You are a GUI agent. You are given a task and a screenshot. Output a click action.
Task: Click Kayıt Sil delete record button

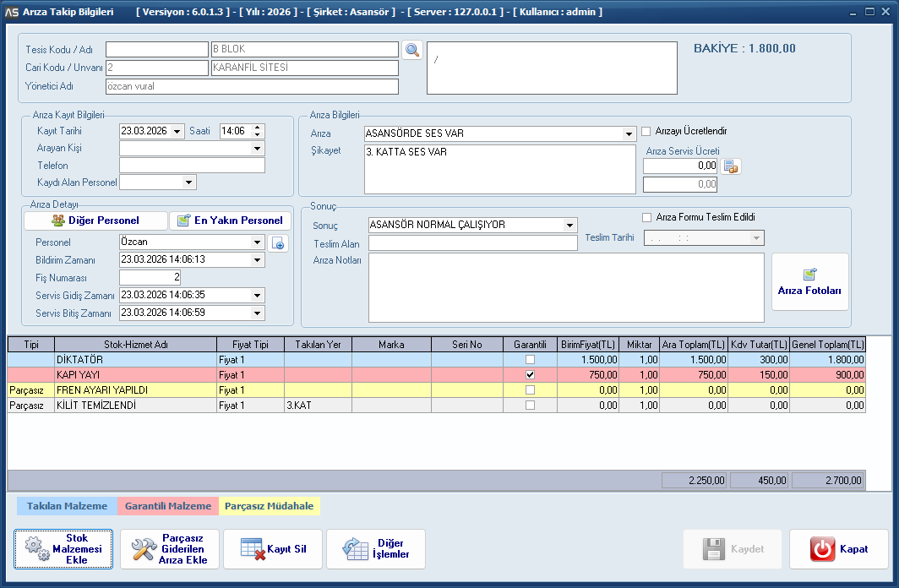point(273,549)
